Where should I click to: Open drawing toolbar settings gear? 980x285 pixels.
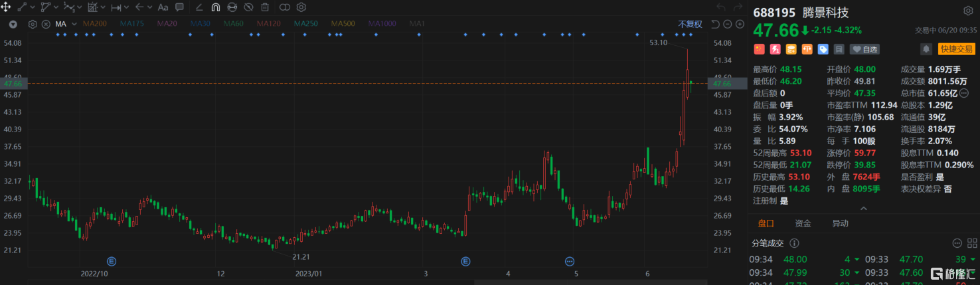[301, 7]
